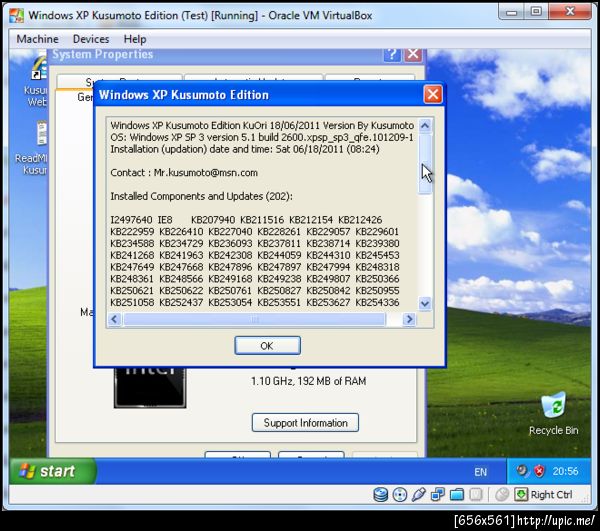Click the Right Ctrl host key indicator

click(544, 495)
